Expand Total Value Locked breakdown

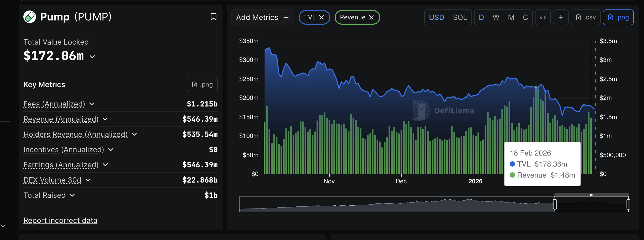click(x=92, y=56)
